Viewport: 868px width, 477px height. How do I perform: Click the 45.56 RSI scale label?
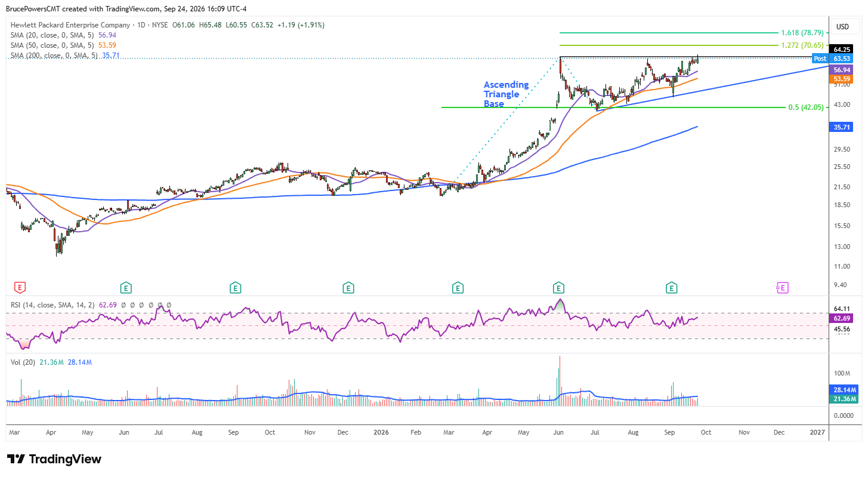coord(842,329)
